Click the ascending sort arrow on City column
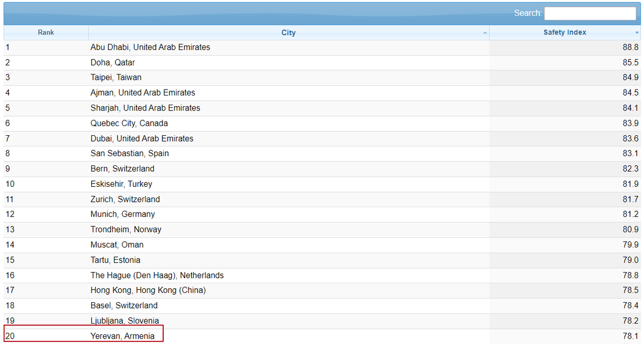The width and height of the screenshot is (644, 344). [x=485, y=33]
